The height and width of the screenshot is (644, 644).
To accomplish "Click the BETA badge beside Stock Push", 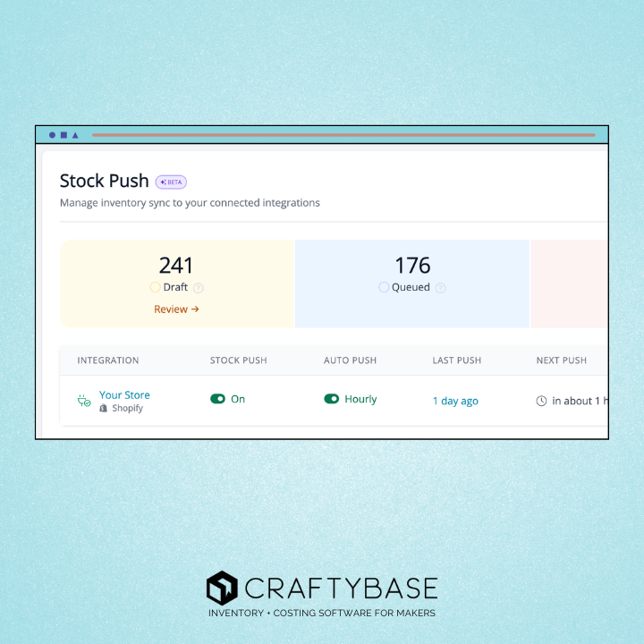I will click(171, 182).
